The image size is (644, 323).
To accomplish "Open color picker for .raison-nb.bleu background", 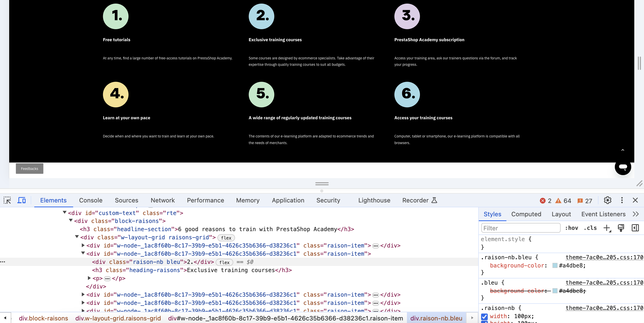I will click(555, 265).
